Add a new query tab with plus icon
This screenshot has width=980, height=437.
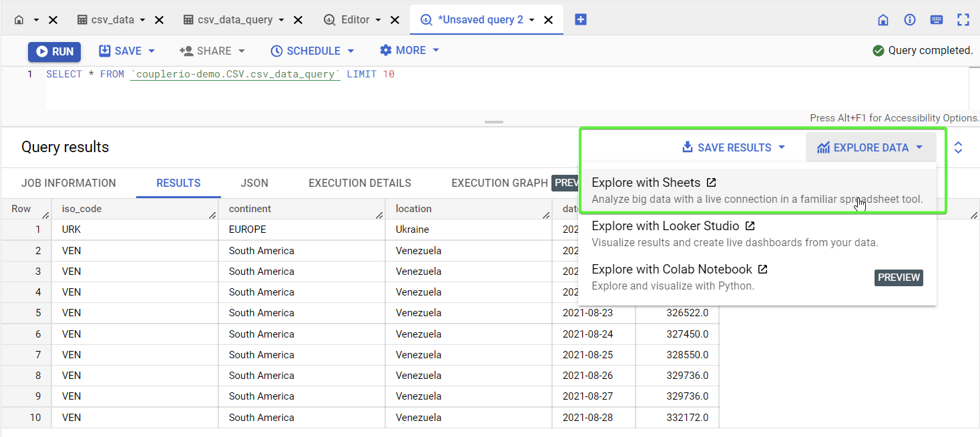click(x=581, y=20)
